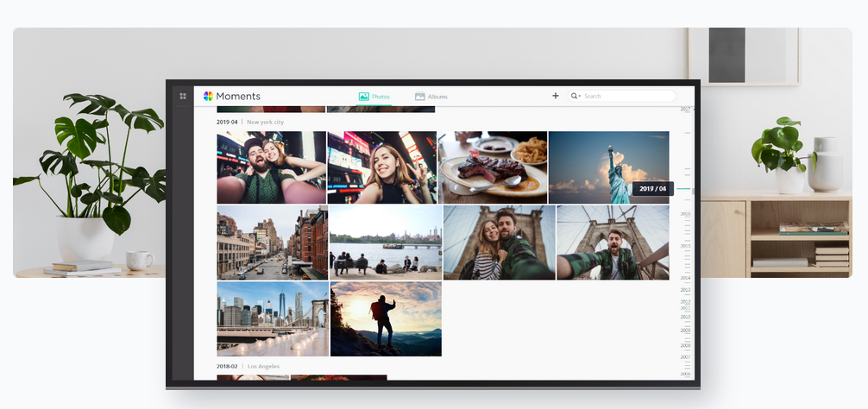Open the steak dinner photo

click(x=493, y=167)
